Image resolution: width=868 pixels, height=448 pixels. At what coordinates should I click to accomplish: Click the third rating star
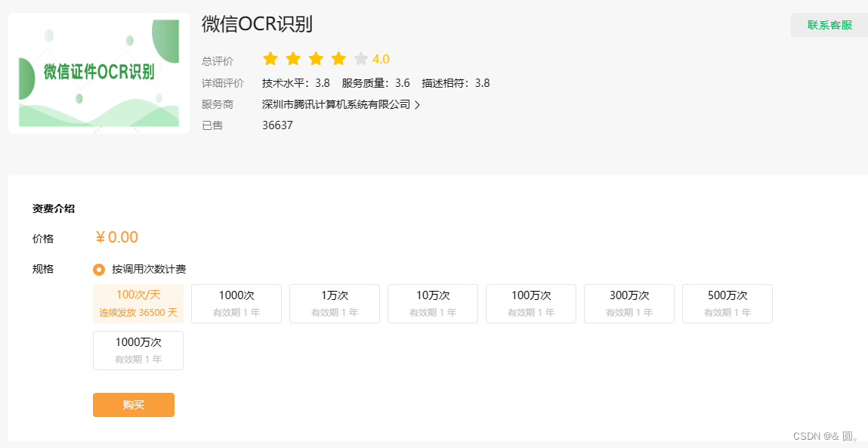click(x=316, y=59)
